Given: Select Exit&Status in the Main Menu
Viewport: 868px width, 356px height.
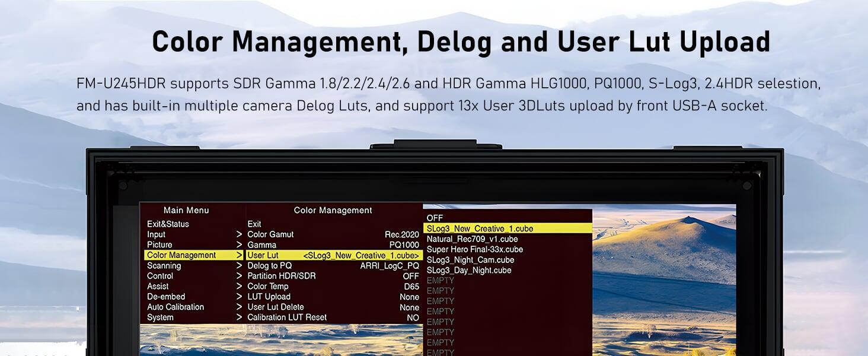Looking at the screenshot, I should pyautogui.click(x=168, y=224).
